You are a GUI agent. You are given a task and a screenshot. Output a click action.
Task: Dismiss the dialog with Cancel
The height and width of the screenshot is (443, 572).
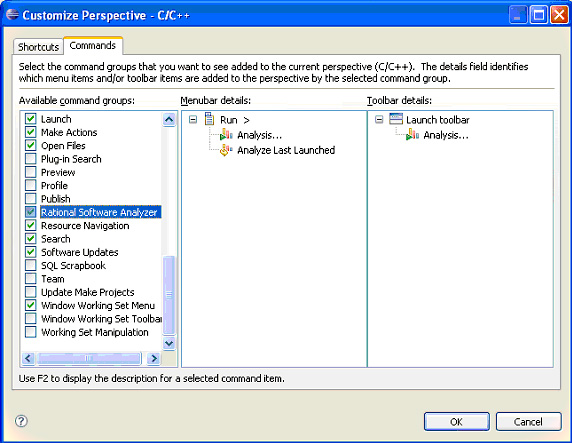[x=528, y=421]
